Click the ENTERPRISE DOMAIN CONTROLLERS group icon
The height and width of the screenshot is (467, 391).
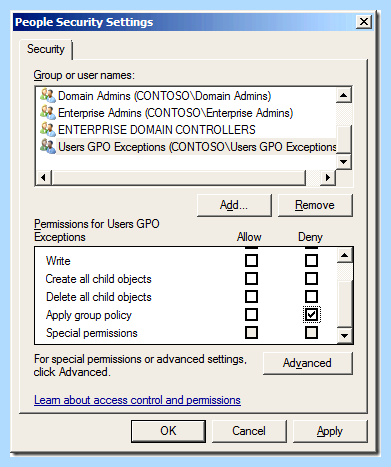48,129
